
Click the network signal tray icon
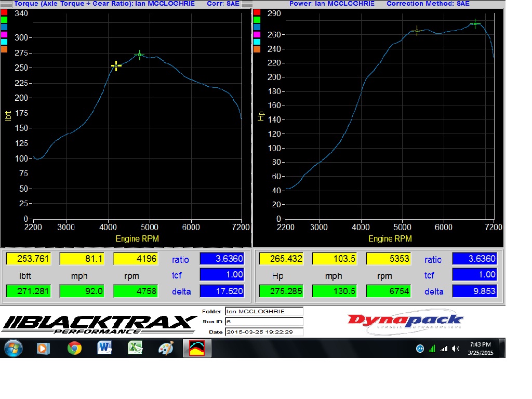pos(444,349)
